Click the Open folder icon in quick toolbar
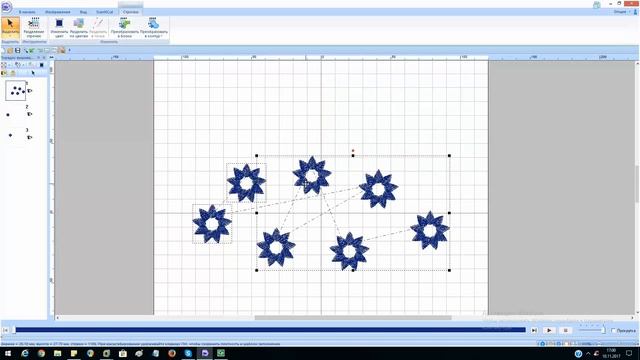The width and height of the screenshot is (640, 360). tap(10, 50)
